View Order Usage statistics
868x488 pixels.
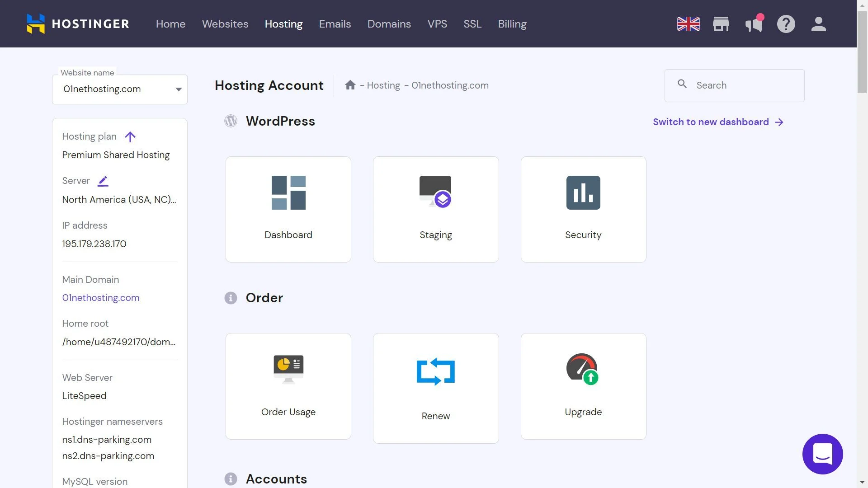pos(288,386)
